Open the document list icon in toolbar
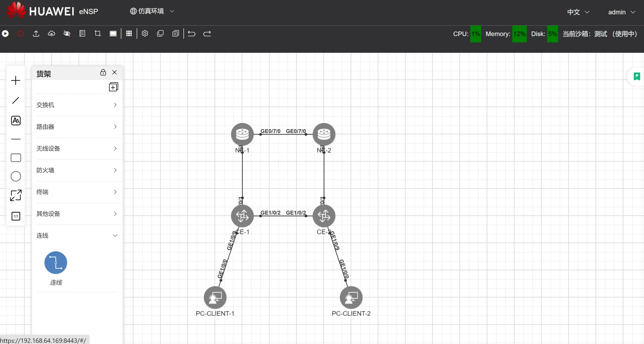The height and width of the screenshot is (344, 644). click(82, 34)
